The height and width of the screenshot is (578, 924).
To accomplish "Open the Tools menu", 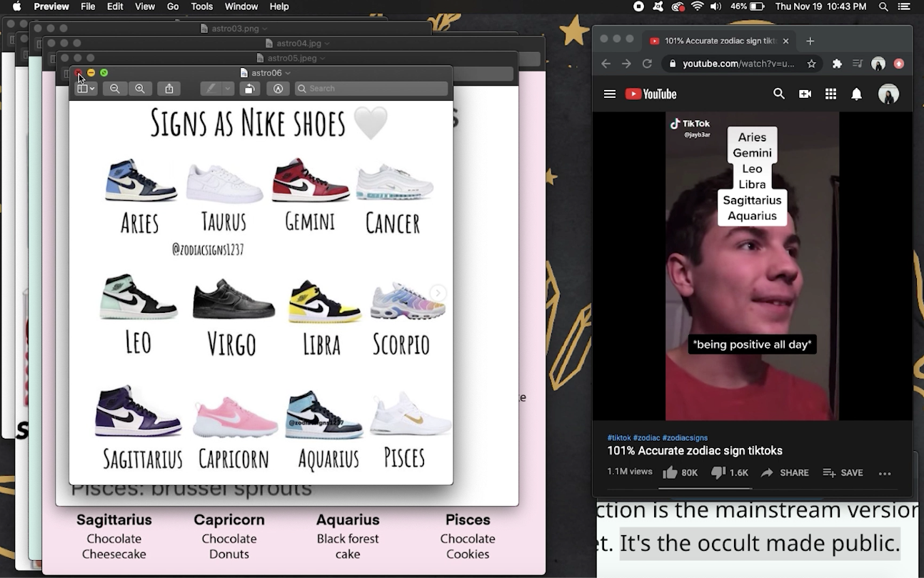I will (x=201, y=6).
